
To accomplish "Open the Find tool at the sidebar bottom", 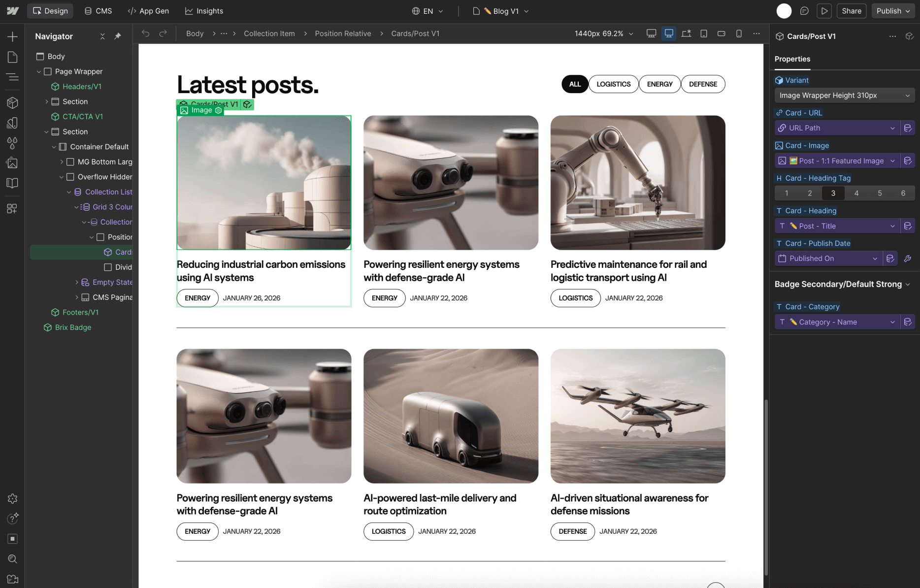I will coord(12,559).
